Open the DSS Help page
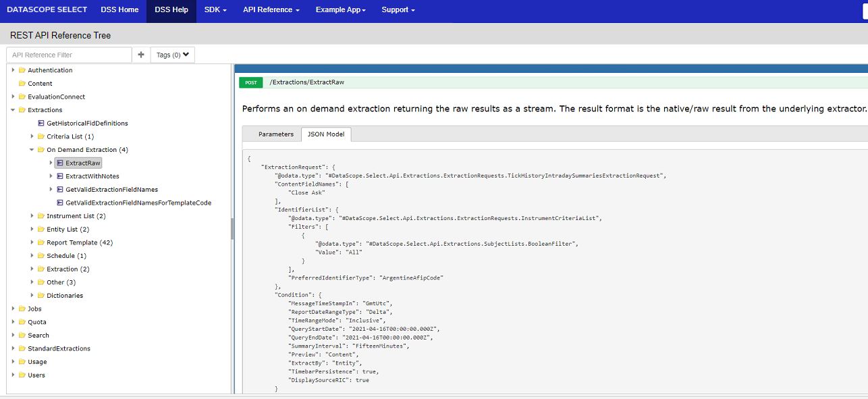The height and width of the screenshot is (399, 868). pyautogui.click(x=171, y=10)
